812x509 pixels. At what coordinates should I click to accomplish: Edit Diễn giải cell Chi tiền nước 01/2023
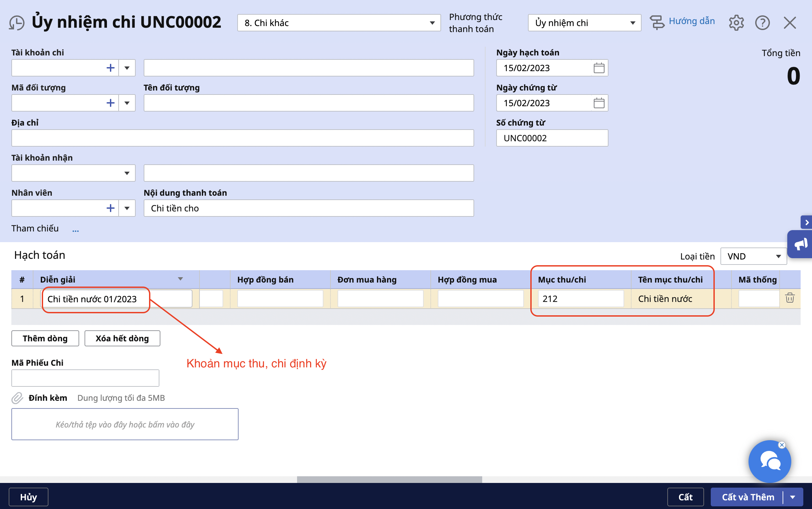pos(116,299)
